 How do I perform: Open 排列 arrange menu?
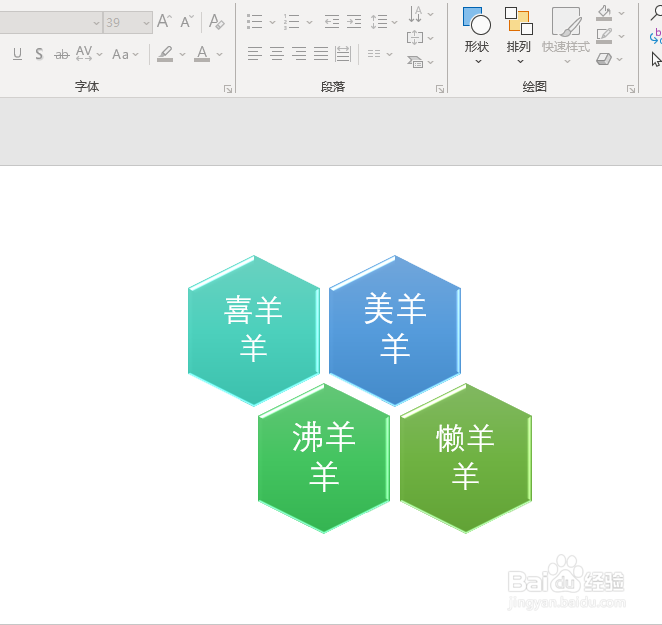tap(519, 35)
